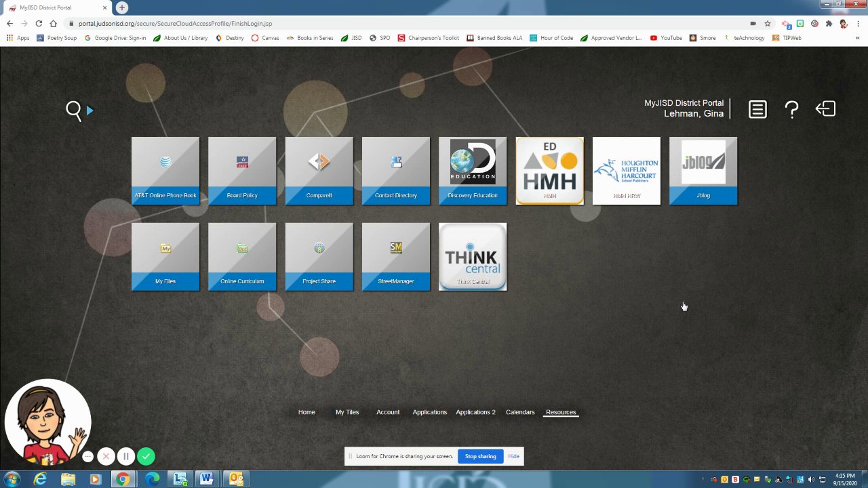Open the Books in Series bookmark
This screenshot has height=488, width=868.
click(x=310, y=38)
